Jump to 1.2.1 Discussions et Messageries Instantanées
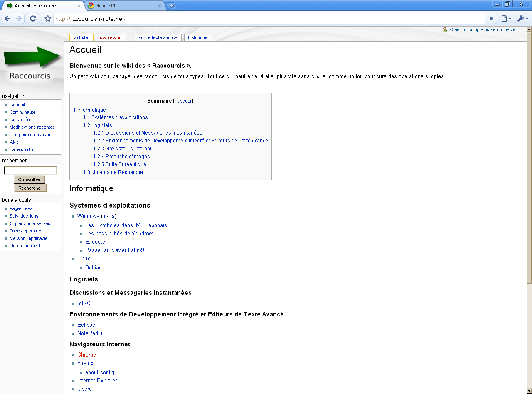This screenshot has width=532, height=394. pos(148,133)
